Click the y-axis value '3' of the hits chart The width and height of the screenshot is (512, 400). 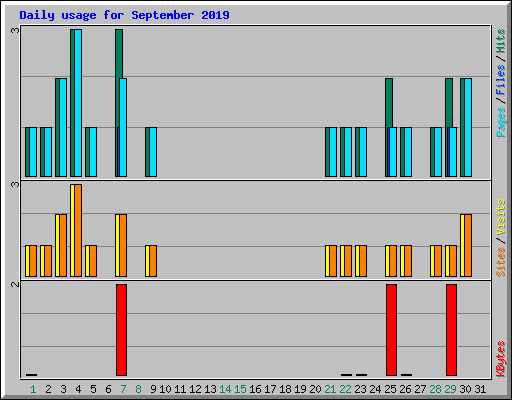coord(15,30)
